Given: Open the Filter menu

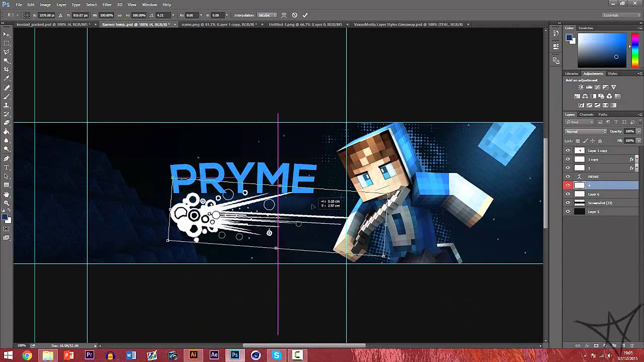Looking at the screenshot, I should (107, 5).
